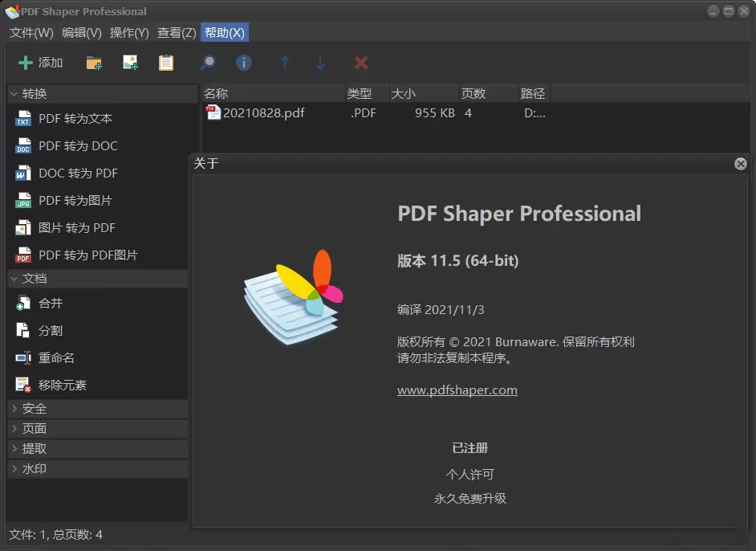Screen dimensions: 756x551
Task: Click the PDF icon beside PDF 转为 PDF图片
Action: [23, 255]
